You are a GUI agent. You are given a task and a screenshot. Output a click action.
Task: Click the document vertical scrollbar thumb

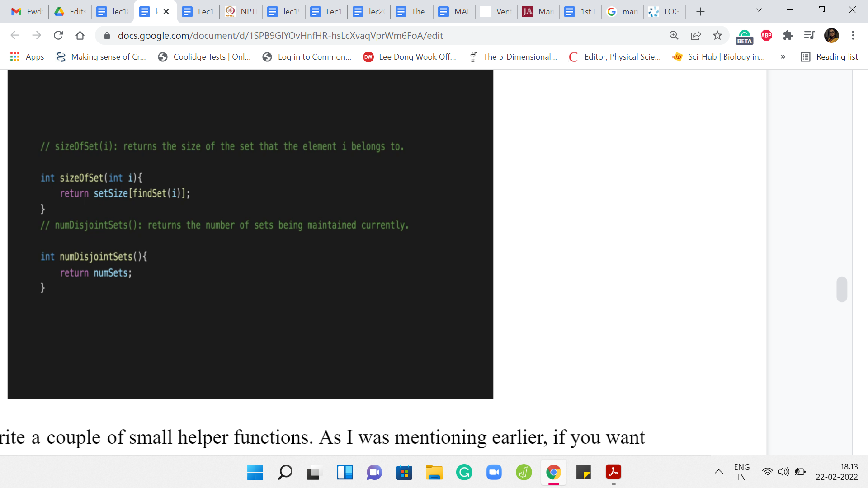(x=841, y=289)
